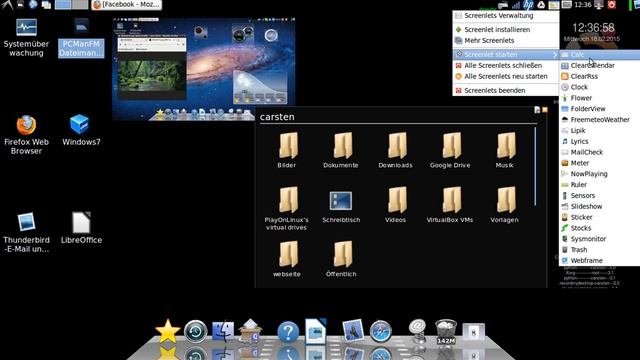Start the FreemeteoWeather screenlet
640x360 pixels.
point(599,120)
